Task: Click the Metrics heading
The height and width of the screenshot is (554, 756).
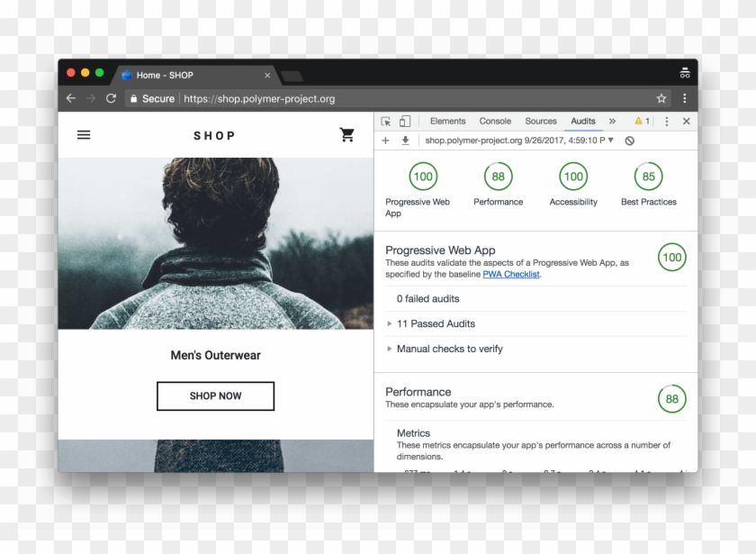Action: [413, 433]
